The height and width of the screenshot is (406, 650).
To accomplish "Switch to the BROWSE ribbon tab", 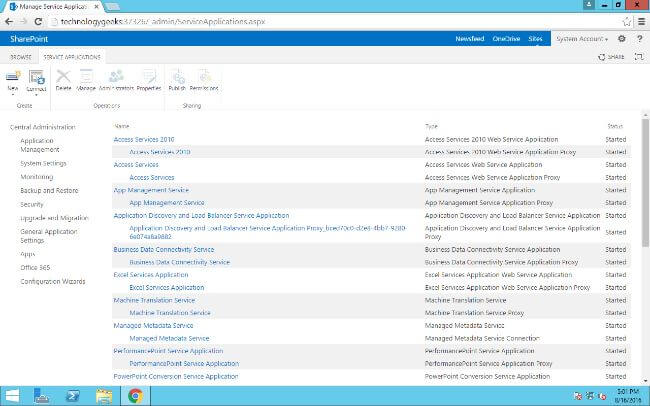I will (x=21, y=57).
